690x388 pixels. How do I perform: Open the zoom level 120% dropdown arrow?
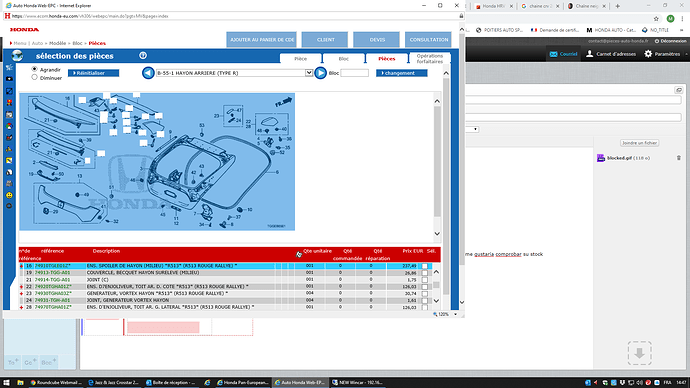(x=455, y=314)
